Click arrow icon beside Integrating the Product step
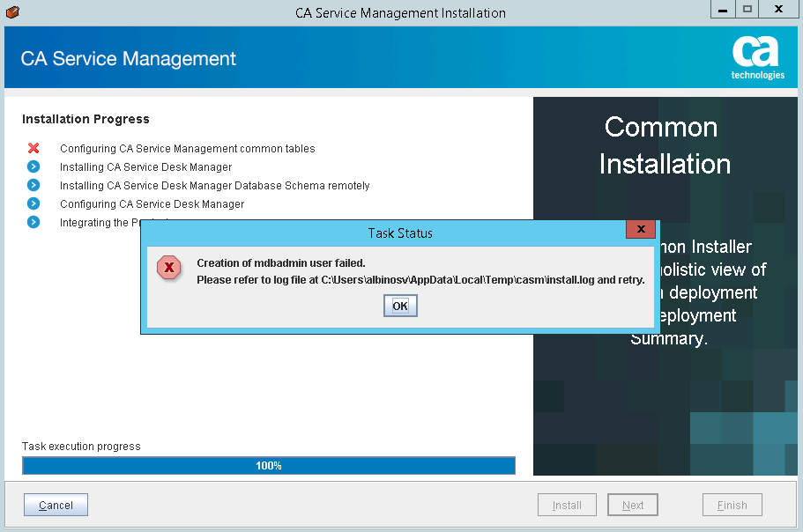 tap(33, 222)
